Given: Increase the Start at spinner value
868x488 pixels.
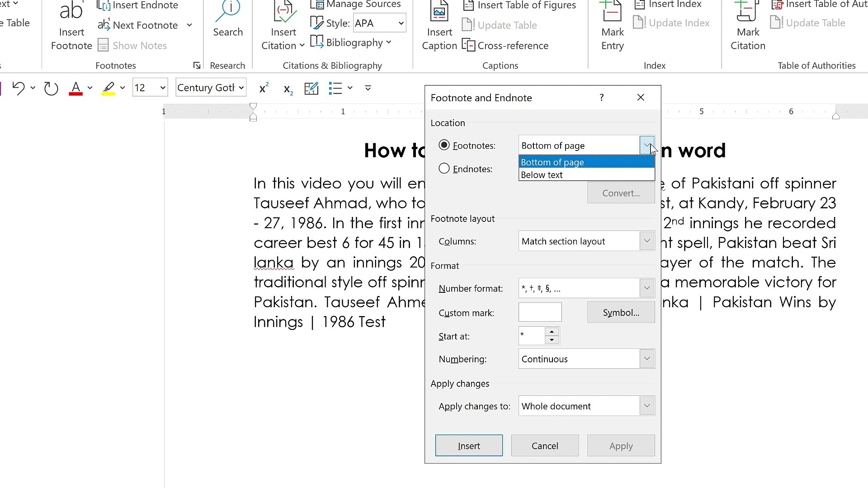Looking at the screenshot, I should pyautogui.click(x=552, y=332).
